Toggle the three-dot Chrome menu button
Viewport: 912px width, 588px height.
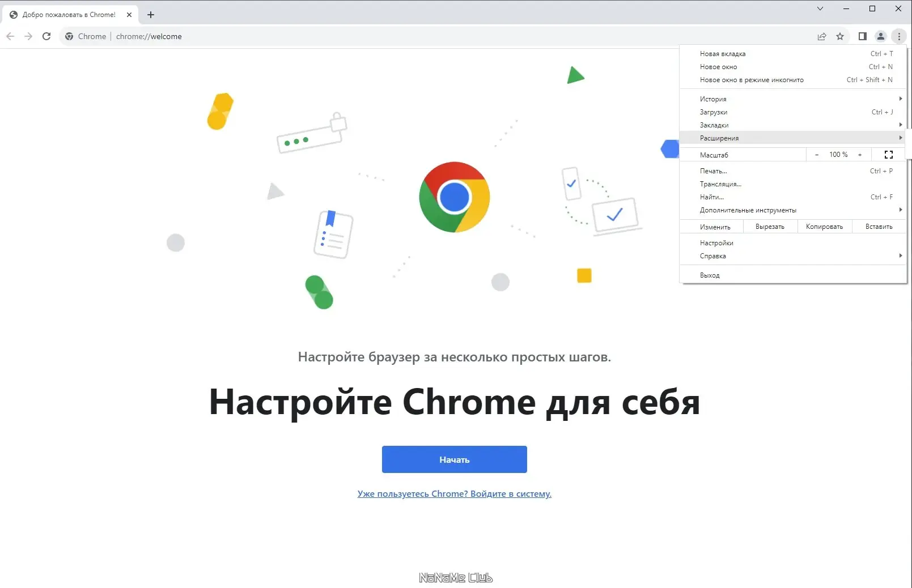[x=899, y=36]
